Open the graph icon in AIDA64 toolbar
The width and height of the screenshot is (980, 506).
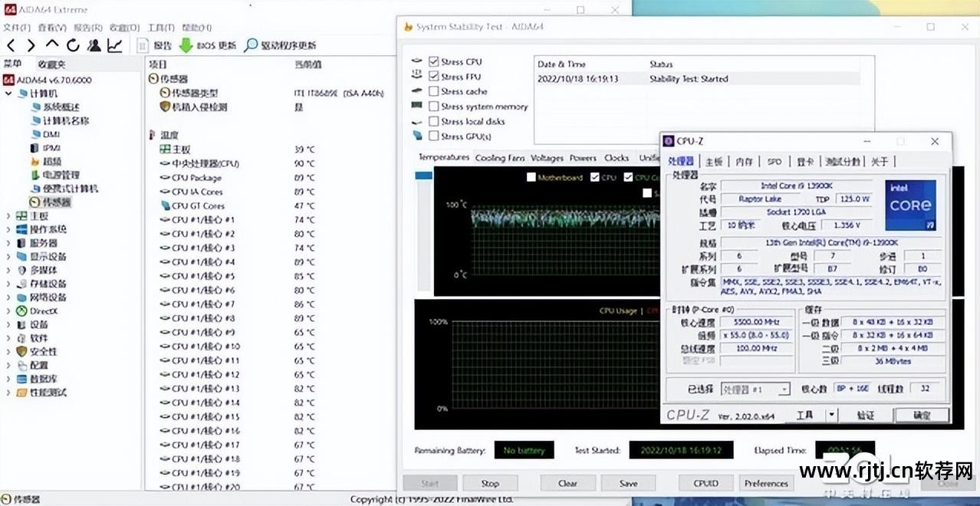pos(114,45)
